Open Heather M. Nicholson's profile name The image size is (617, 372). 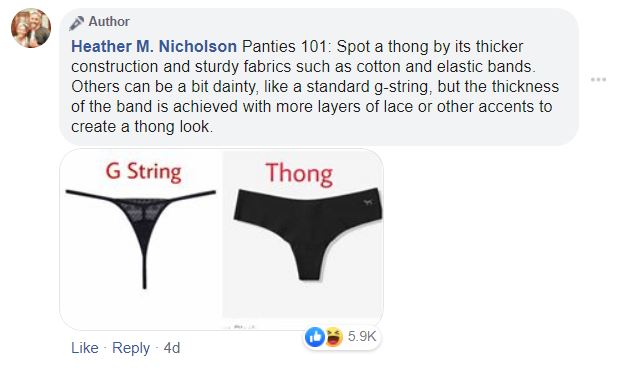click(154, 46)
